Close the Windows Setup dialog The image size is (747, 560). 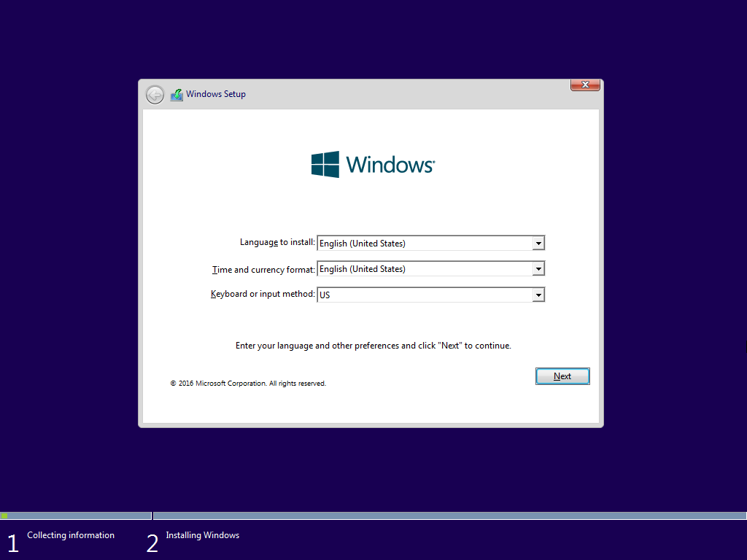585,85
